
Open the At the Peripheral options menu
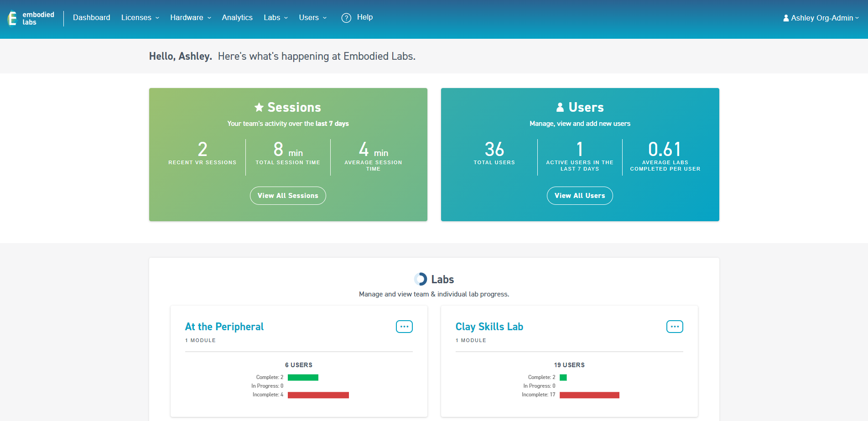tap(404, 327)
